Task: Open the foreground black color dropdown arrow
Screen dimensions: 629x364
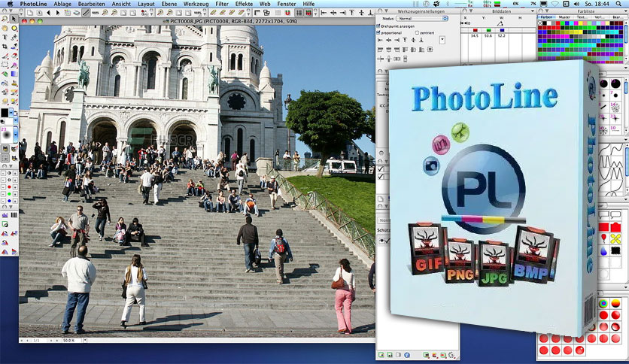Action: point(11,113)
